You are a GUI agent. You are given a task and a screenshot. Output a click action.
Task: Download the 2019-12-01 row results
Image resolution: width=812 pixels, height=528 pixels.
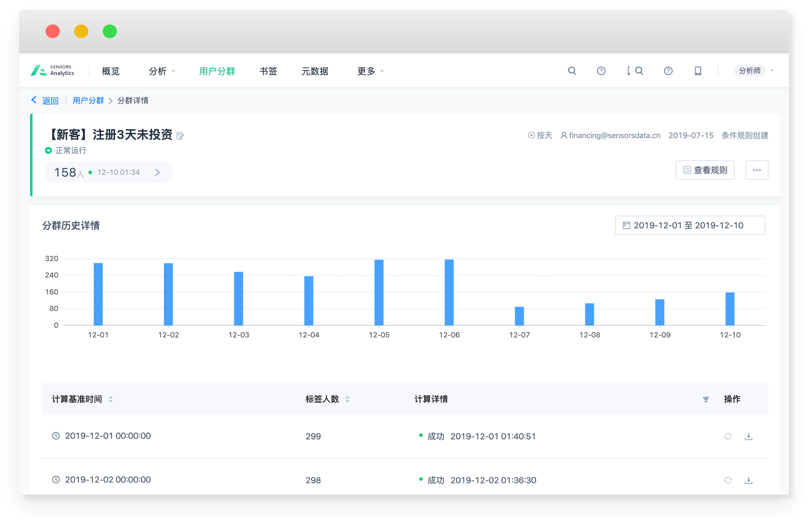[748, 436]
